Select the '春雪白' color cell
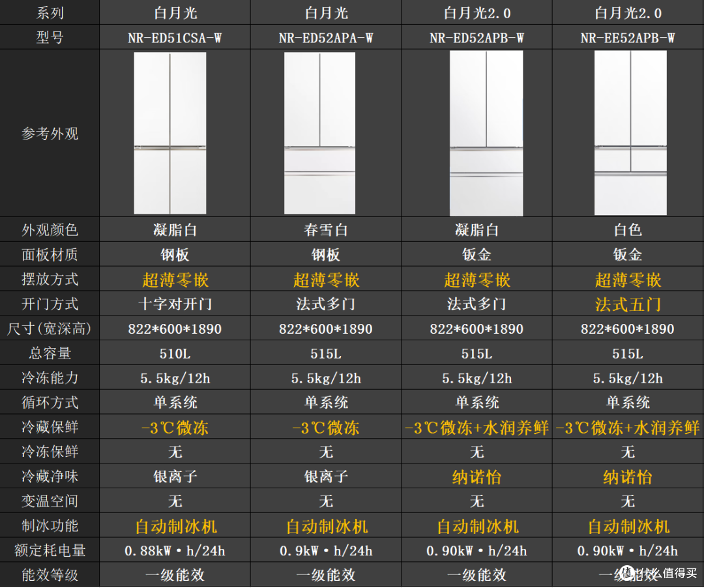This screenshot has height=588, width=704. tap(325, 230)
